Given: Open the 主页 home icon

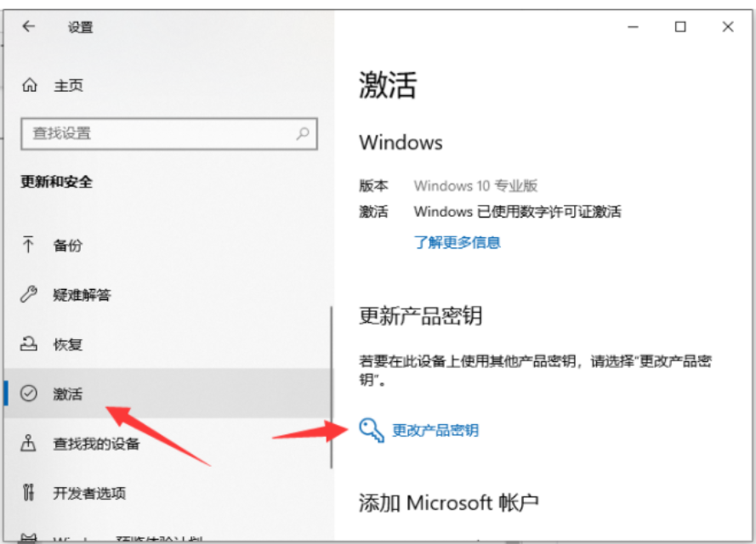Looking at the screenshot, I should (30, 85).
